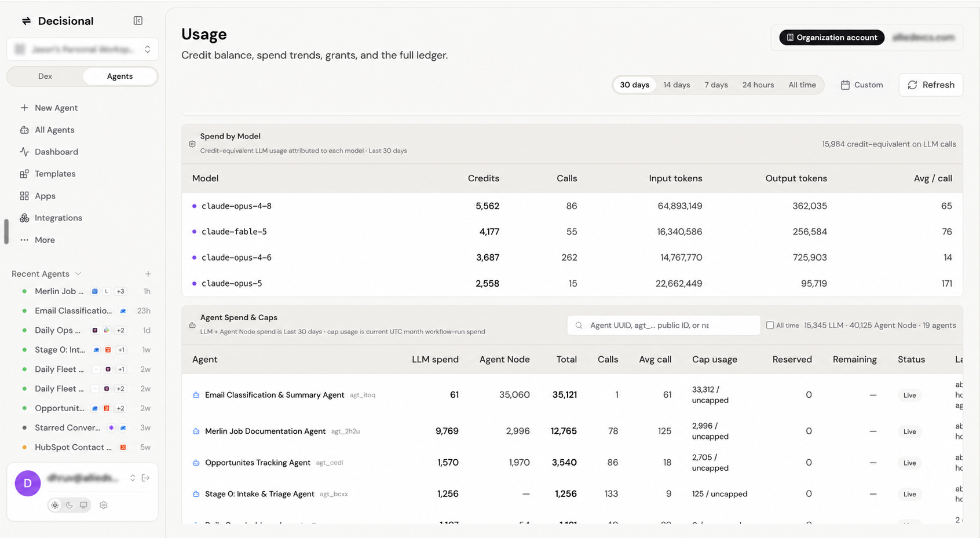This screenshot has width=980, height=538.
Task: Click the LLM spend column header
Action: [x=435, y=360]
